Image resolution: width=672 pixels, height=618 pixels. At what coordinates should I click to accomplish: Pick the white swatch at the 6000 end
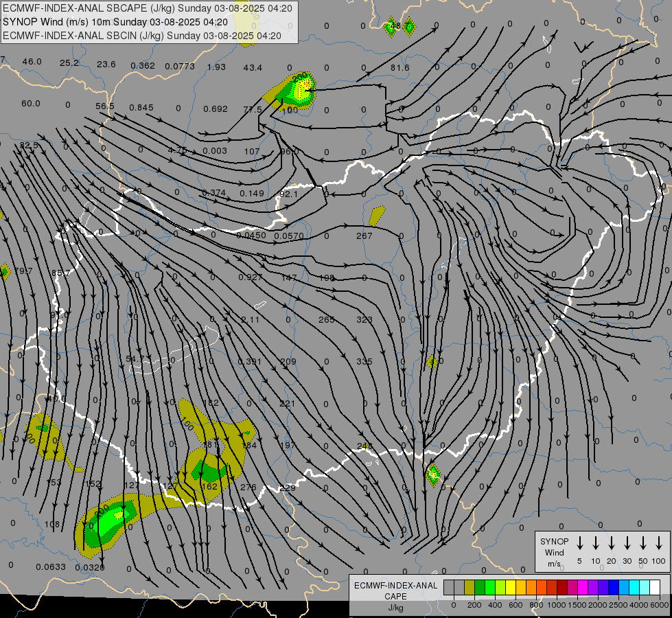pos(654,587)
